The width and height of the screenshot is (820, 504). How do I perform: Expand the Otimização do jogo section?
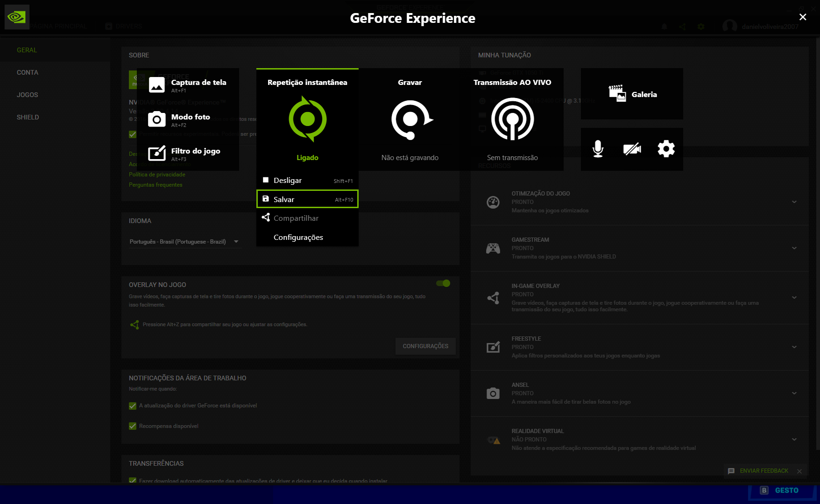(794, 202)
